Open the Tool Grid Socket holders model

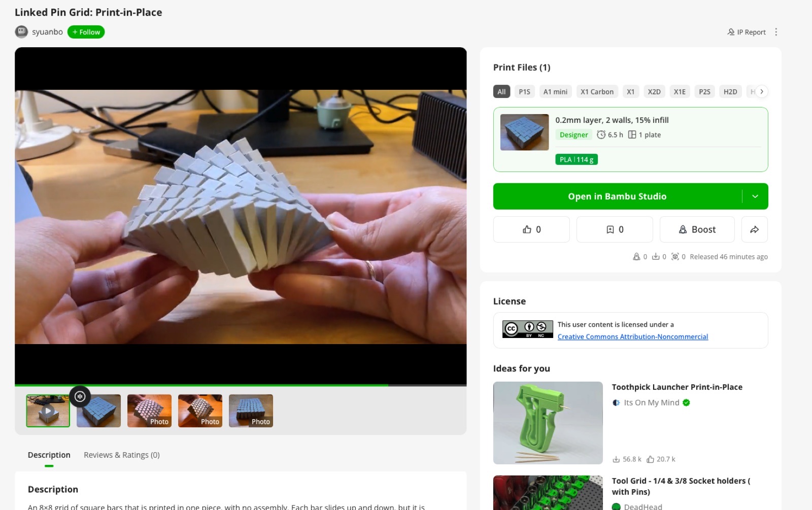[x=681, y=486]
